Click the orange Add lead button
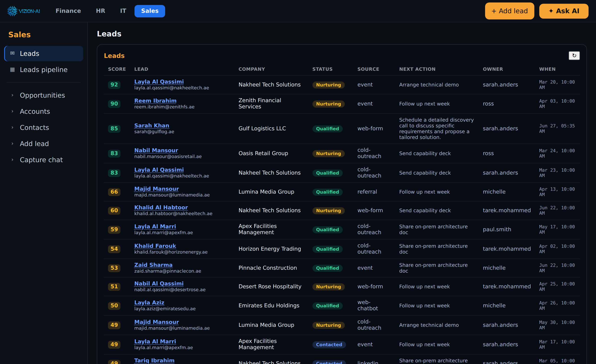The image size is (596, 364). coord(509,11)
